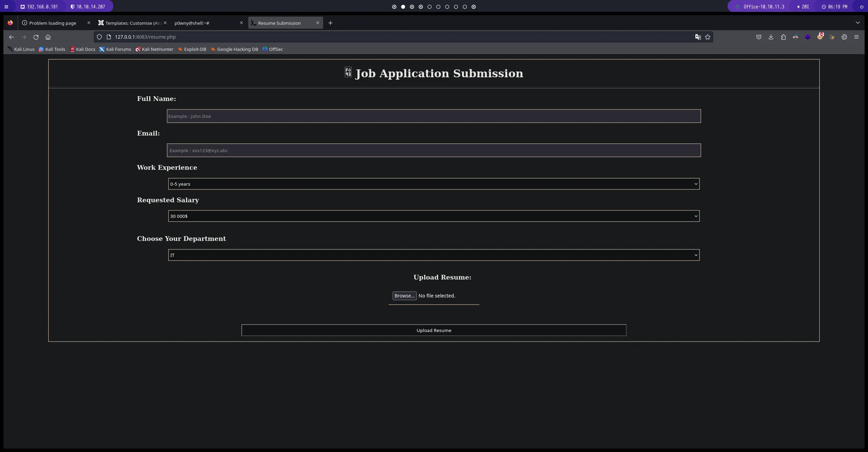Switch to the p0wny@shell tab
The image size is (868, 452).
coord(203,23)
